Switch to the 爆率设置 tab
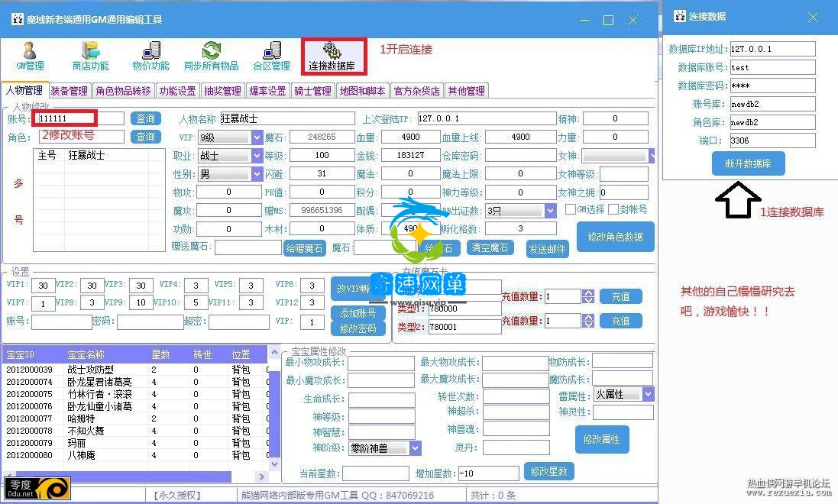This screenshot has height=504, width=838. 267,91
